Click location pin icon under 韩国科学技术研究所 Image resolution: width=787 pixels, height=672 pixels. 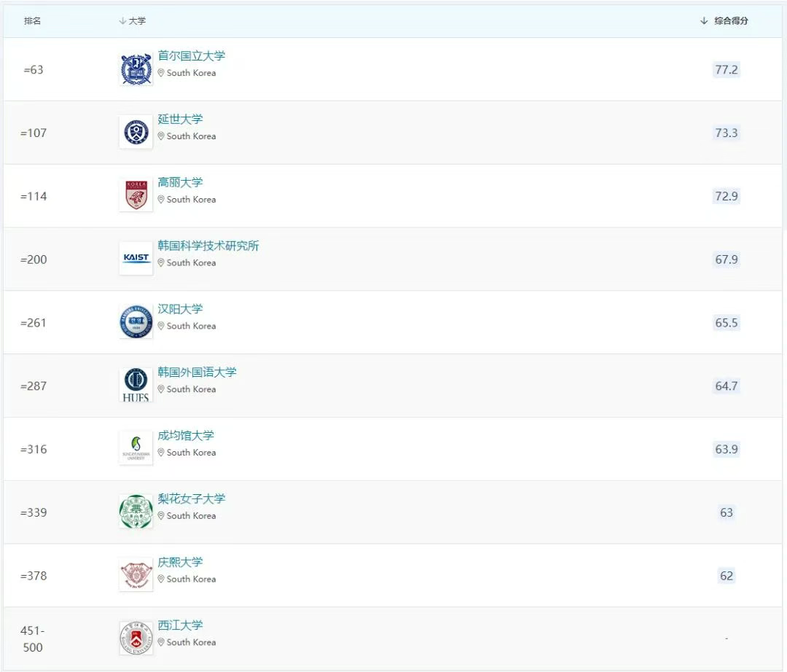pos(161,262)
